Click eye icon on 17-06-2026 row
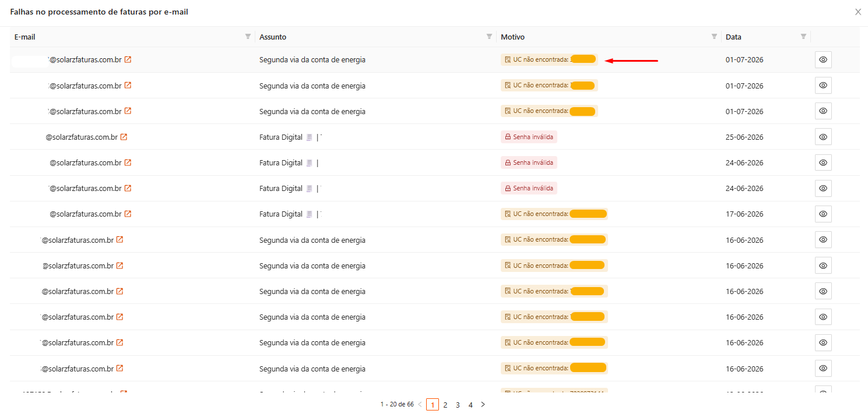This screenshot has height=414, width=868. (x=823, y=214)
